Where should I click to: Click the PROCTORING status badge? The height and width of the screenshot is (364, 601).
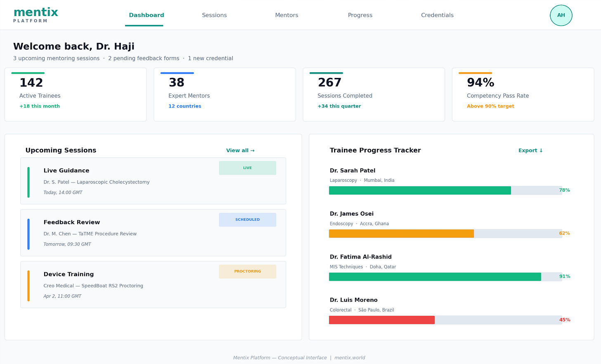tap(247, 271)
